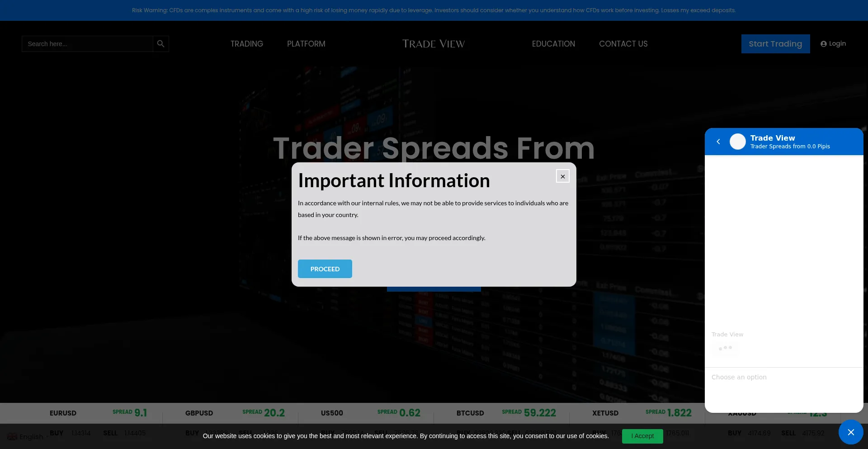
Task: Select the EURUSD ticker
Action: (63, 413)
